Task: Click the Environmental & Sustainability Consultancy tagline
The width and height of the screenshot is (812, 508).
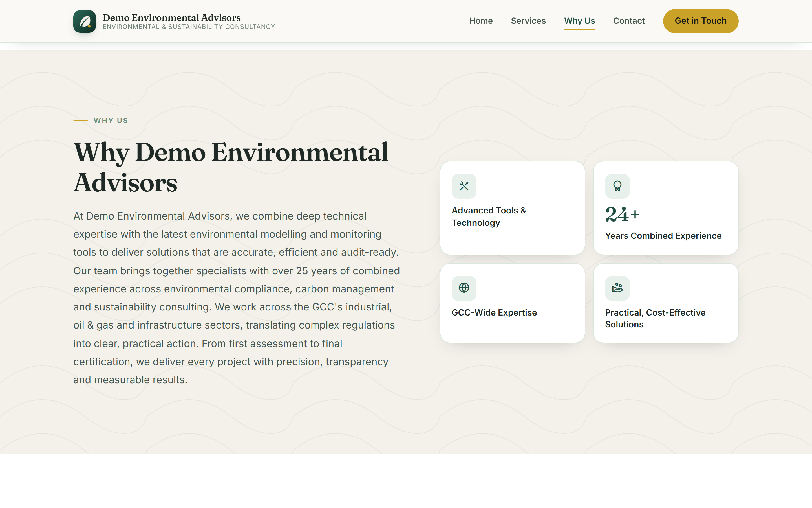Action: 189,27
